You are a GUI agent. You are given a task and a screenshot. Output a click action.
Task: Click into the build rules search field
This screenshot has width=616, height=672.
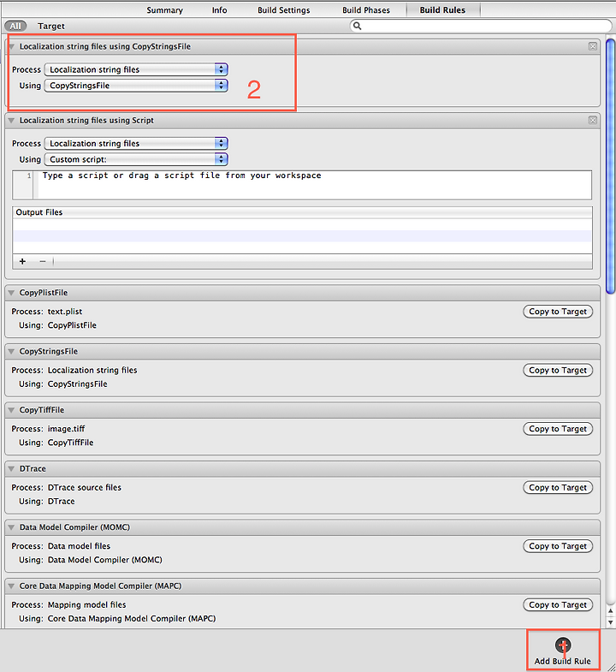click(x=481, y=27)
